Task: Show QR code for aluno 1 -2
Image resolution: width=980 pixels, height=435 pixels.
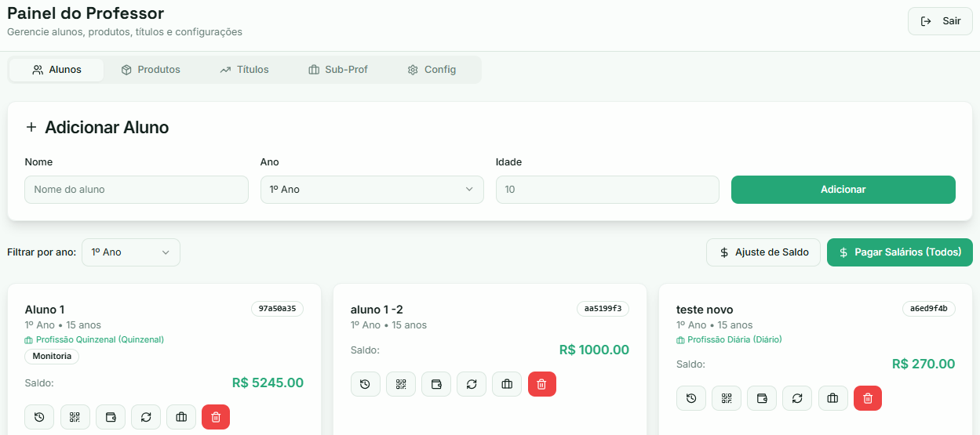Action: 401,384
